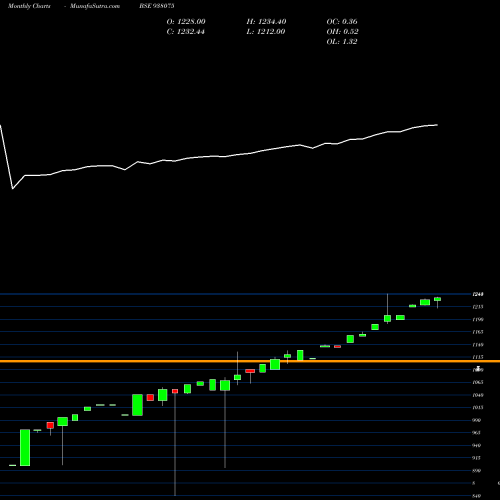This screenshot has height=500, width=500.
Task: Click the "Monthly Charts" title text
Action: (29, 6)
